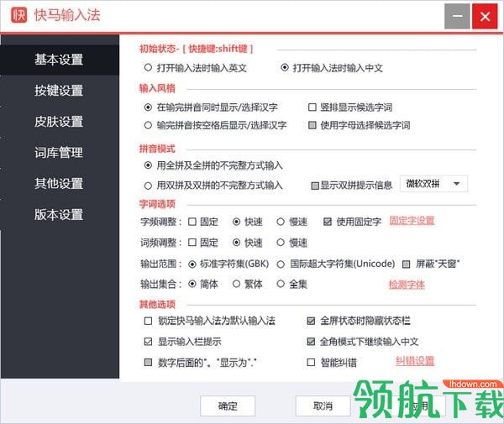Select 快速 for 词频调整

pos(236,243)
